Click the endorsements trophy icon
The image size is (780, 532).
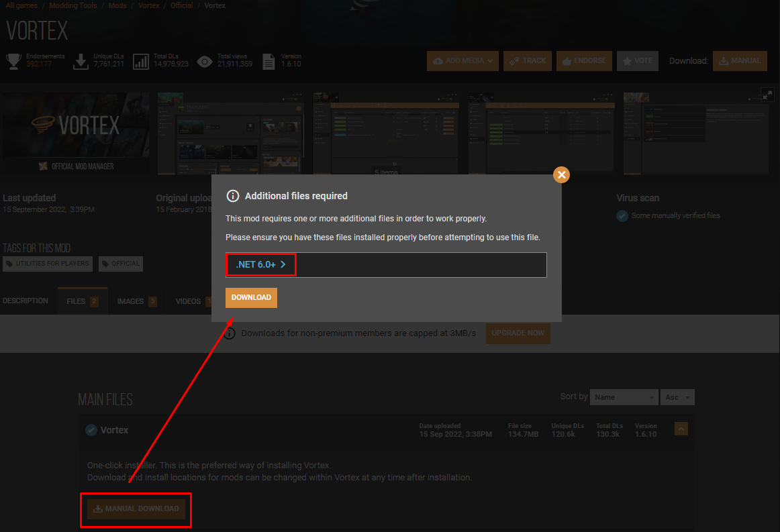coord(13,61)
